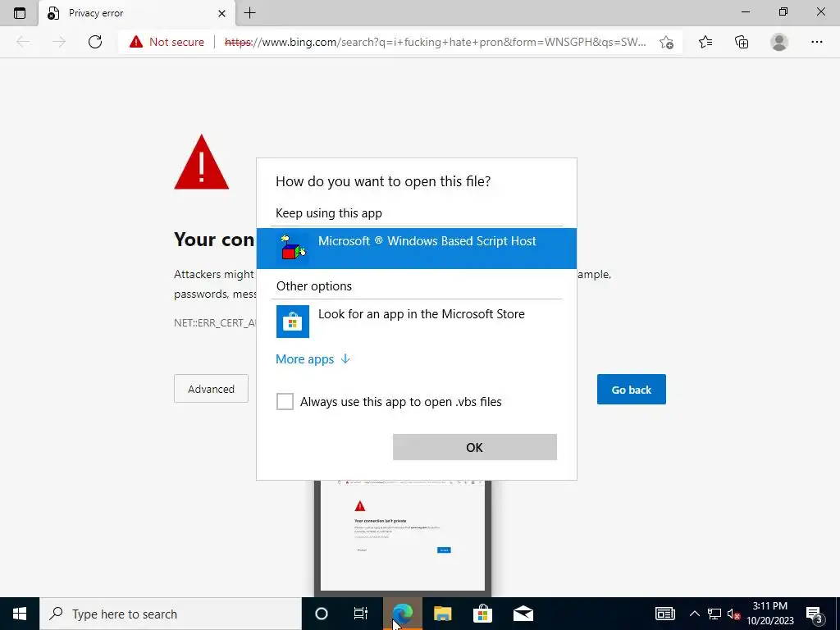
Task: Click the Not secure warning indicator
Action: pyautogui.click(x=167, y=42)
